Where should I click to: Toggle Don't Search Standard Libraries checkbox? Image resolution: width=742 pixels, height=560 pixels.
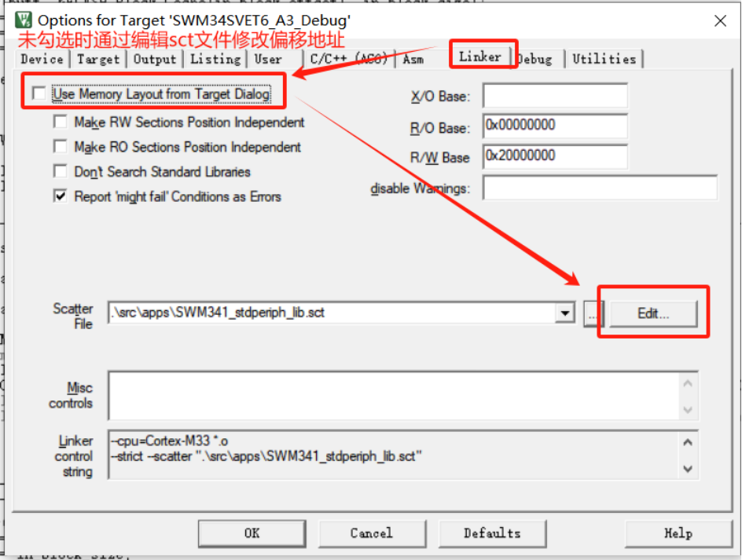[60, 171]
